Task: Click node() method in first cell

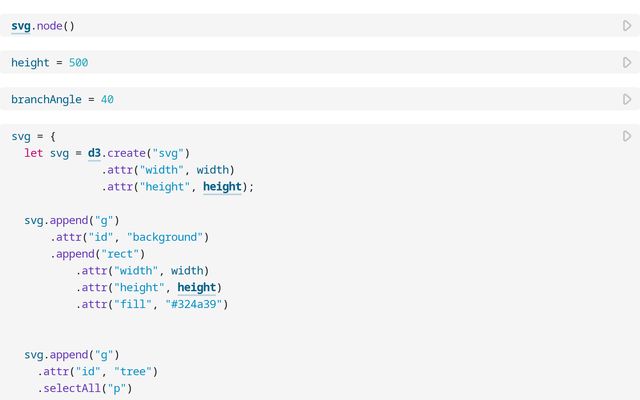Action: click(56, 26)
